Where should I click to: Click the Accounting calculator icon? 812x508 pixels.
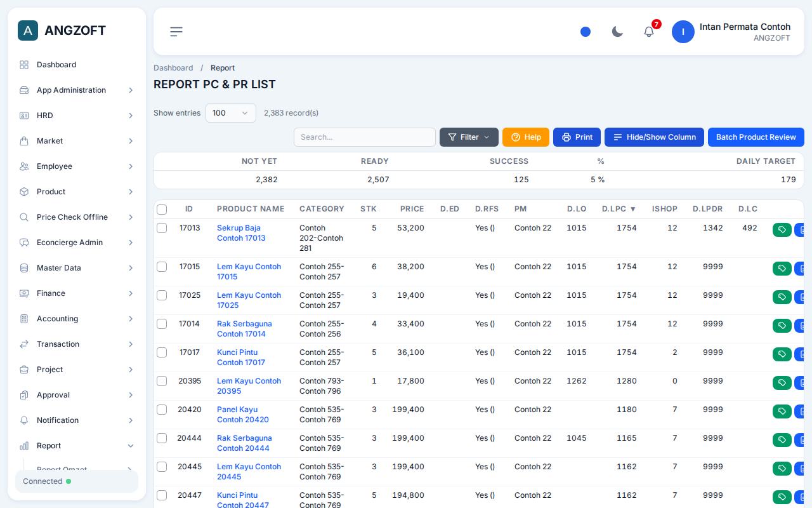pos(24,319)
